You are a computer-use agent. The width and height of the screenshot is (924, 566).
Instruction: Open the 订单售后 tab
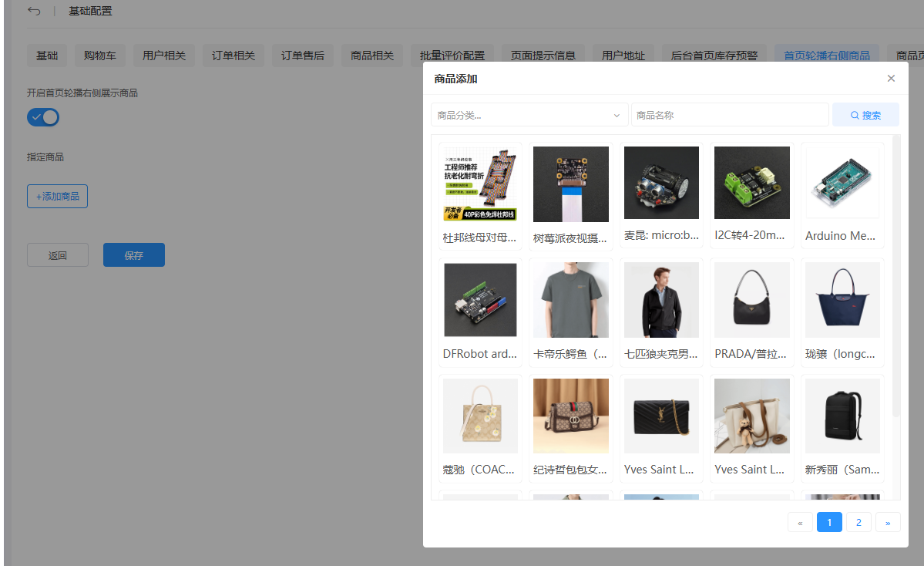pyautogui.click(x=302, y=55)
